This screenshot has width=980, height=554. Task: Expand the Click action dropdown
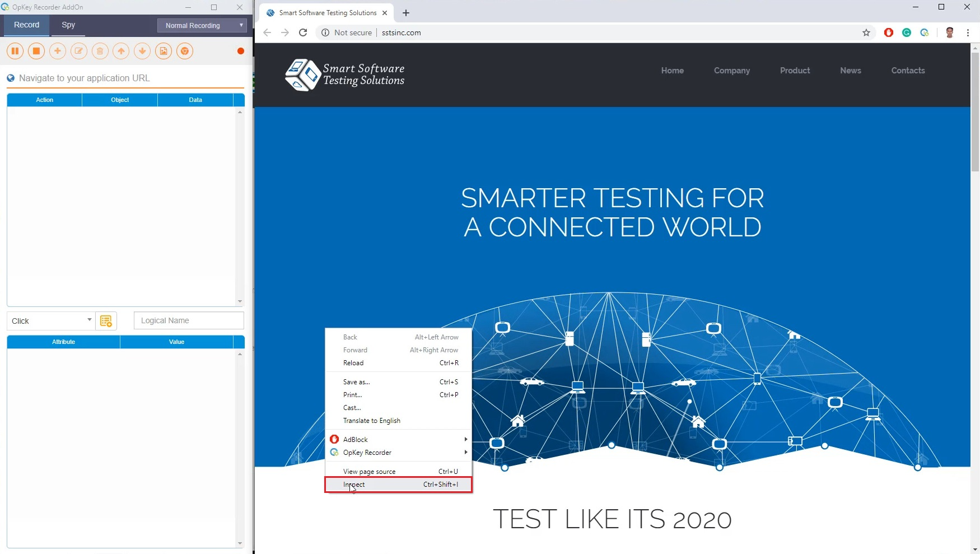pyautogui.click(x=50, y=321)
